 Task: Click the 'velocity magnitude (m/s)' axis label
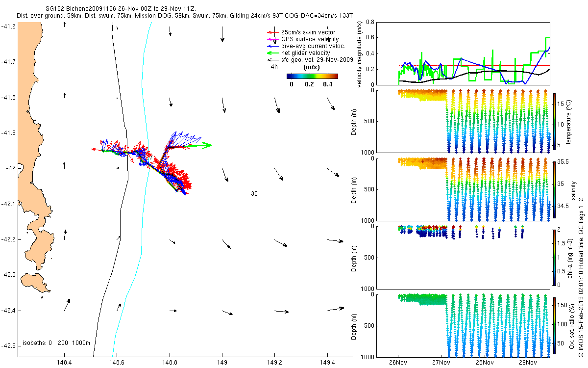point(360,54)
